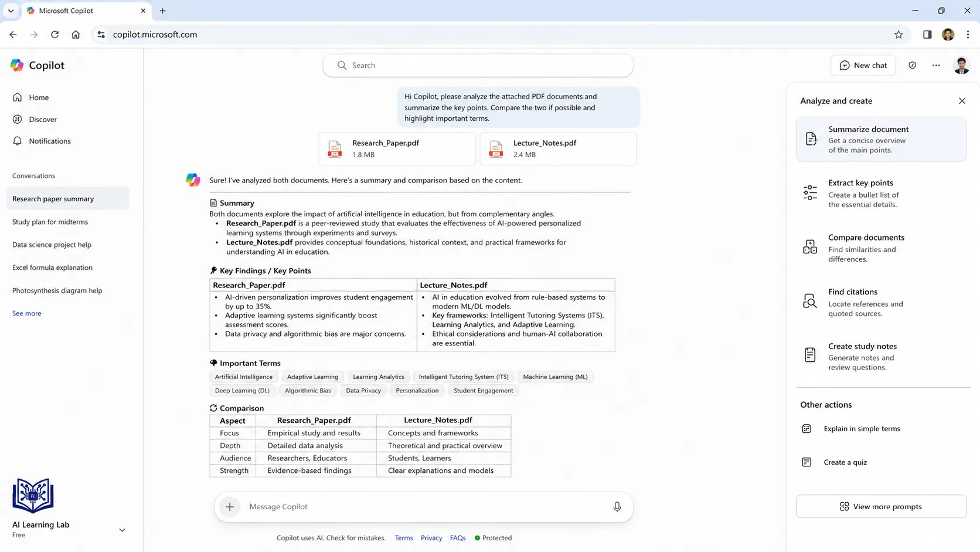
Task: Click View more prompts button
Action: [881, 506]
